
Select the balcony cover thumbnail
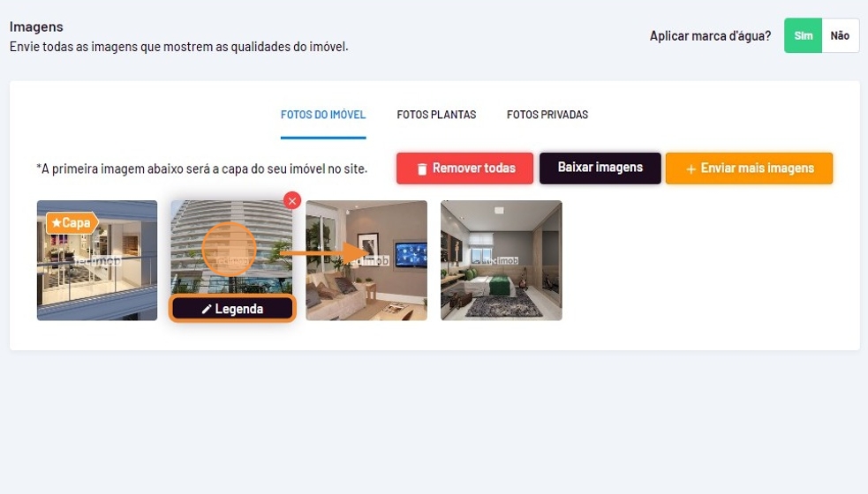coord(97,260)
